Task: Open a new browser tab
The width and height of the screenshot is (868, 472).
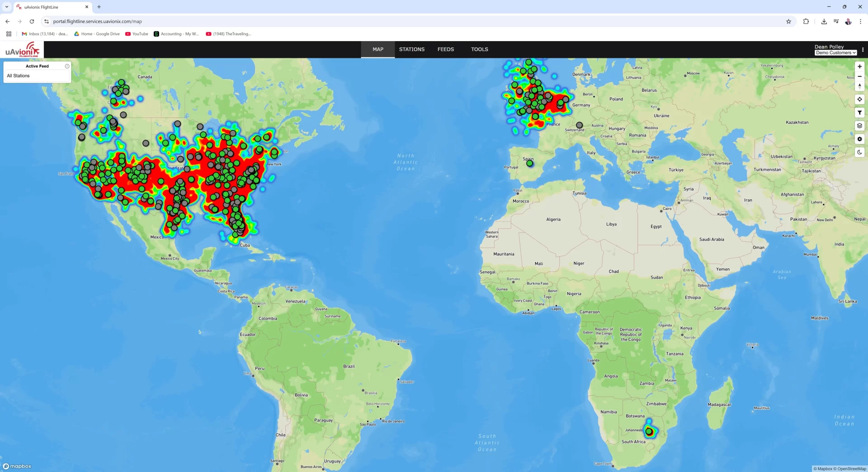Action: [x=99, y=7]
